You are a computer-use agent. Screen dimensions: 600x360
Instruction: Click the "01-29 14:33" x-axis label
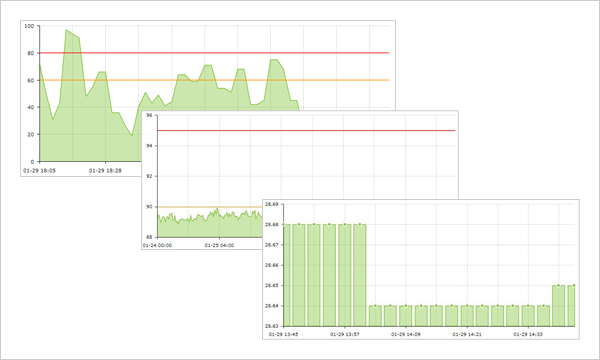pyautogui.click(x=528, y=334)
